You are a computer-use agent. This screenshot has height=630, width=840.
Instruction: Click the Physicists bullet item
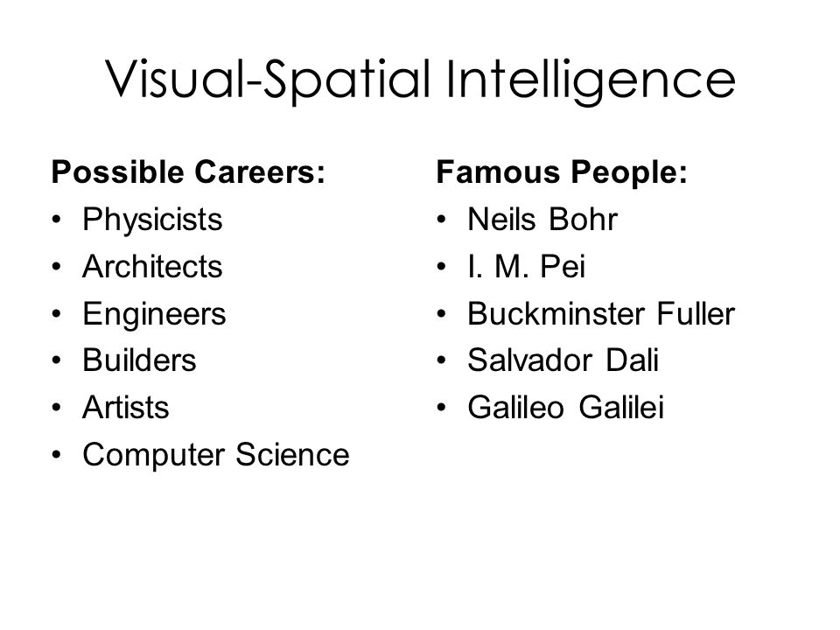(x=152, y=220)
